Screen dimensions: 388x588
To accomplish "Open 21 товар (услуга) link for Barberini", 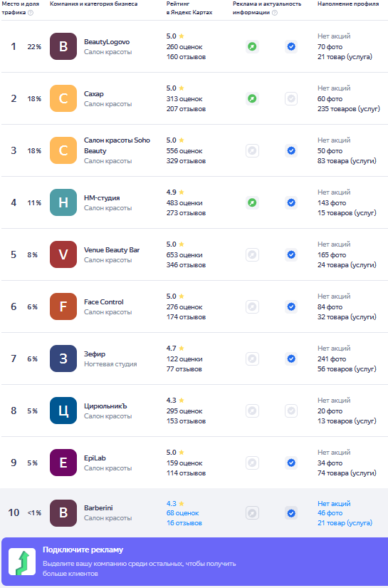I will point(345,523).
